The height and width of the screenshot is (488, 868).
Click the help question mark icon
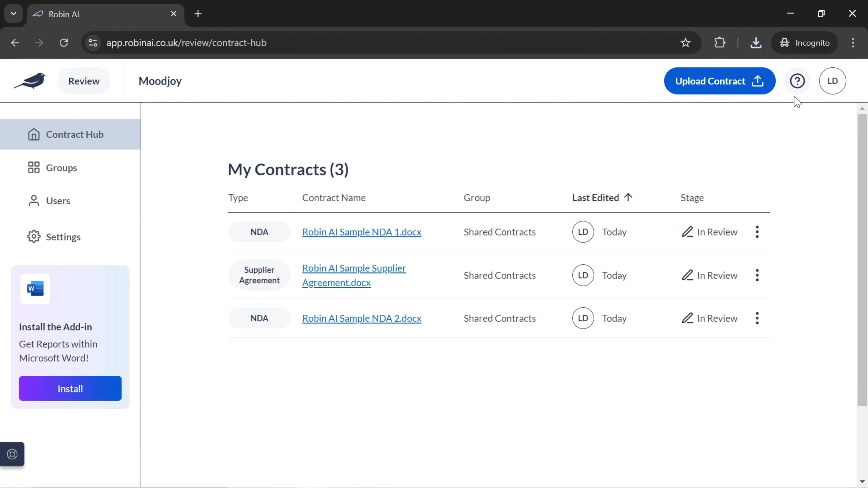point(798,80)
